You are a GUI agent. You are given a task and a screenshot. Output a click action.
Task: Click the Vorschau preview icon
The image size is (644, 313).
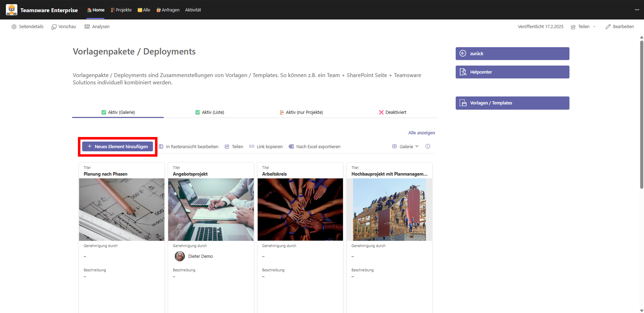pos(54,27)
